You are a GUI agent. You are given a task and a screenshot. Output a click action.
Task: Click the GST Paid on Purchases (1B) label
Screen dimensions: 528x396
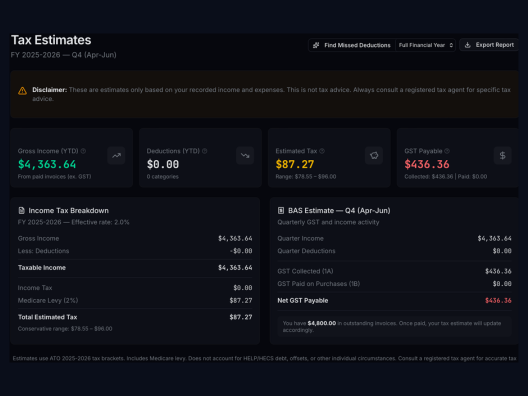click(319, 284)
